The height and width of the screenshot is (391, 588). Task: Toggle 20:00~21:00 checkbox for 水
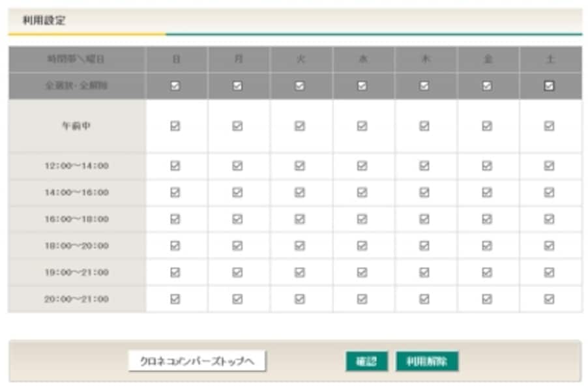(362, 299)
